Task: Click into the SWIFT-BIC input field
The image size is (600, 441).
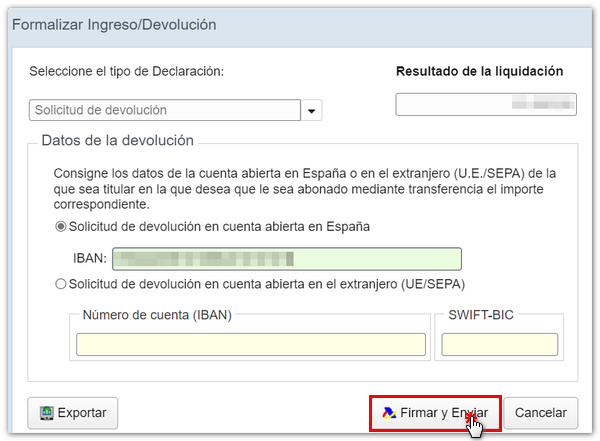Action: point(500,344)
